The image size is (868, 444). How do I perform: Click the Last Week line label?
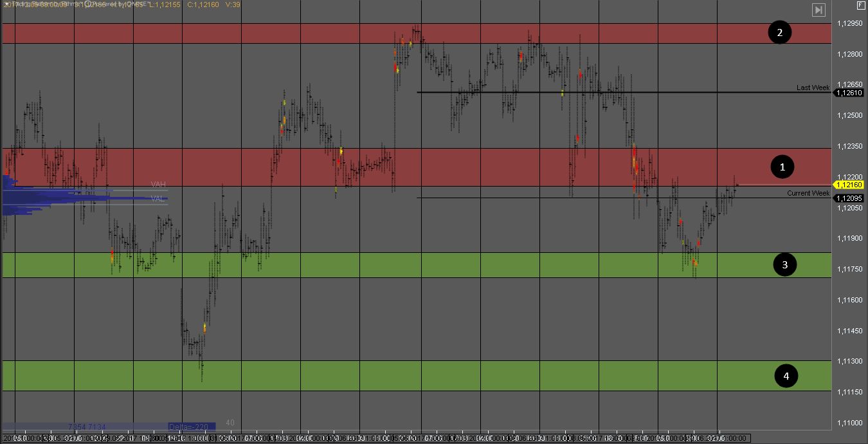coord(813,88)
